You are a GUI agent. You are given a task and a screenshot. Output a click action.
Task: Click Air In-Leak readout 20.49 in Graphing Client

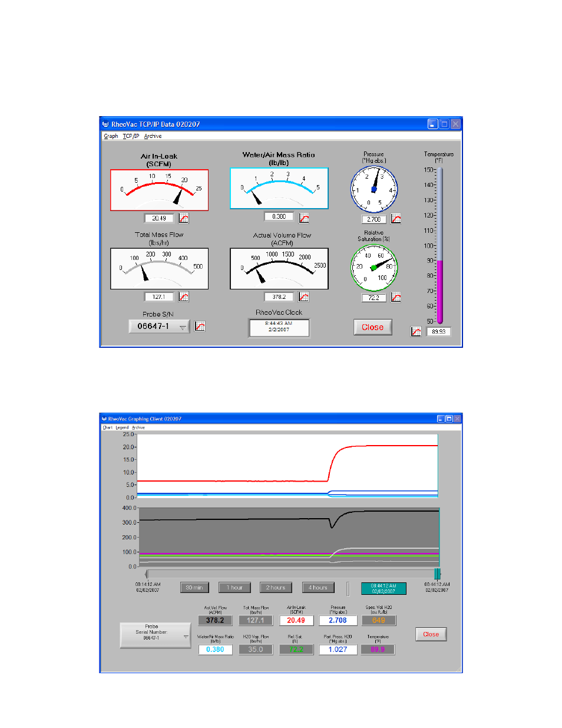coord(296,621)
